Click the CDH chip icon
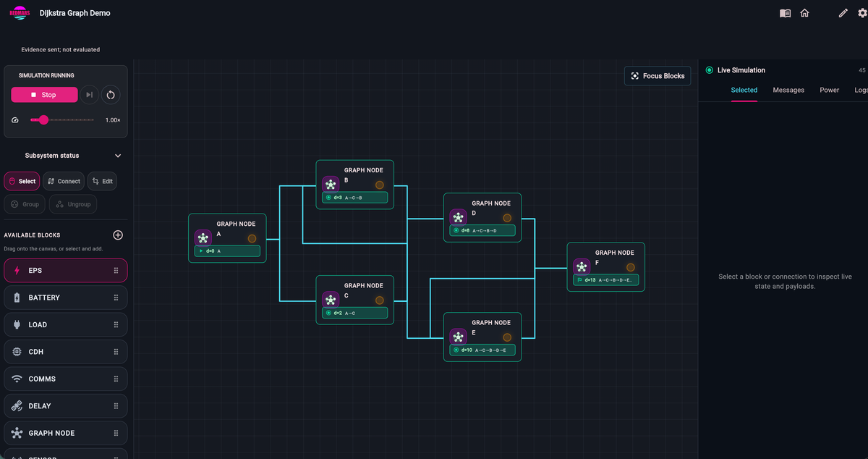The height and width of the screenshot is (459, 868). click(x=17, y=352)
